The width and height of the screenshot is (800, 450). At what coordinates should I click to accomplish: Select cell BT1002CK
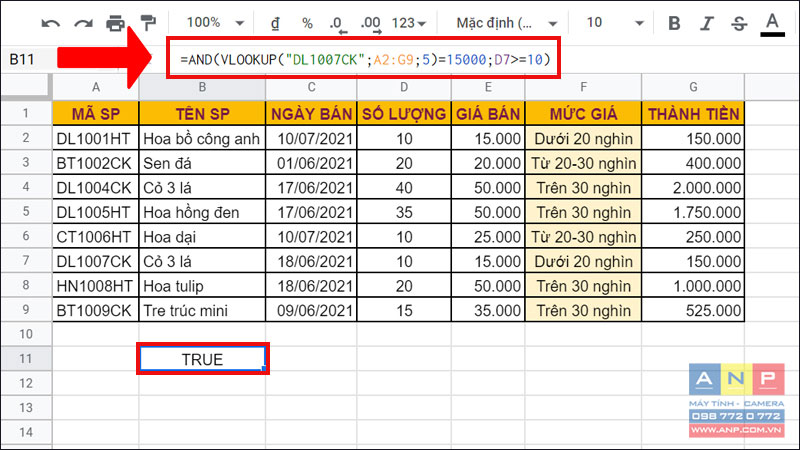coord(96,163)
